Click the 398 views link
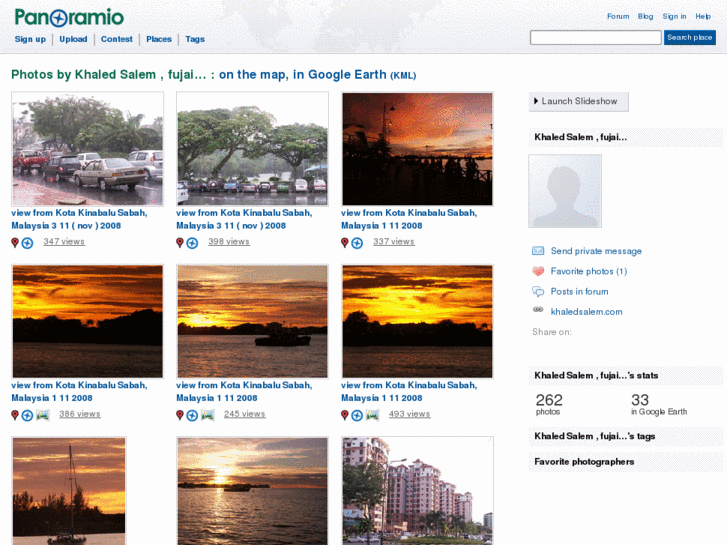This screenshot has height=545, width=727. click(x=229, y=242)
